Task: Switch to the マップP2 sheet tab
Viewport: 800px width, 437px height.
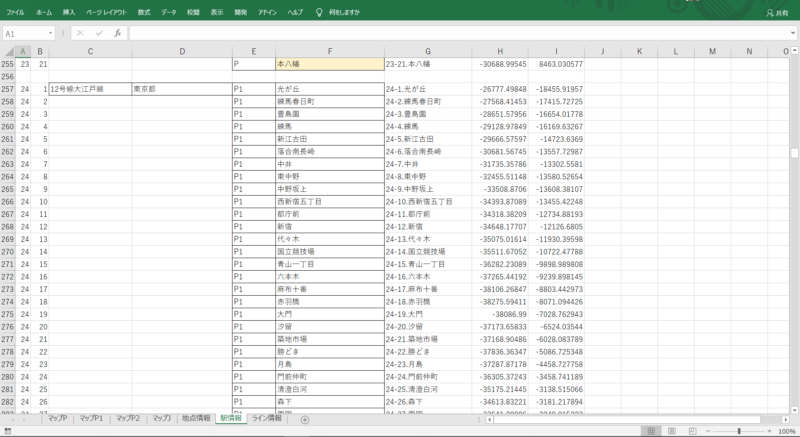Action: click(x=128, y=419)
